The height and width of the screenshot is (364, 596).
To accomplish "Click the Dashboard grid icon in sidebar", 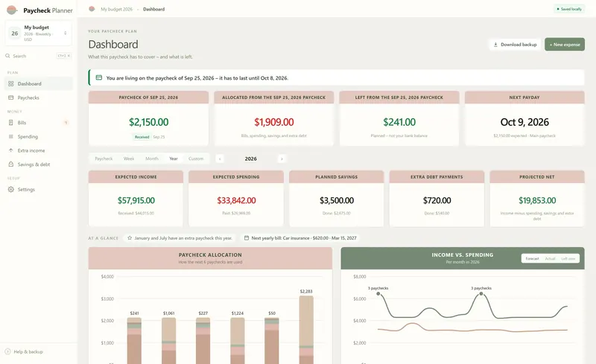I will (10, 83).
